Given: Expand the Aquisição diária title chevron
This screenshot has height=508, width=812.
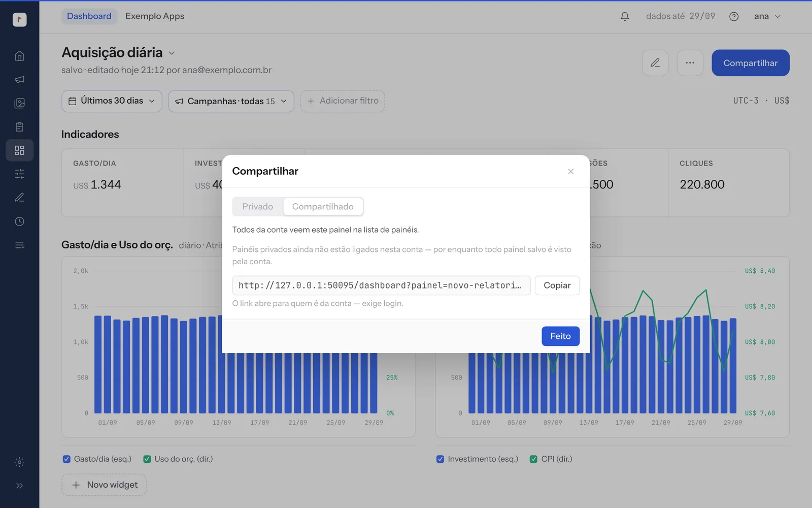Looking at the screenshot, I should tap(172, 53).
